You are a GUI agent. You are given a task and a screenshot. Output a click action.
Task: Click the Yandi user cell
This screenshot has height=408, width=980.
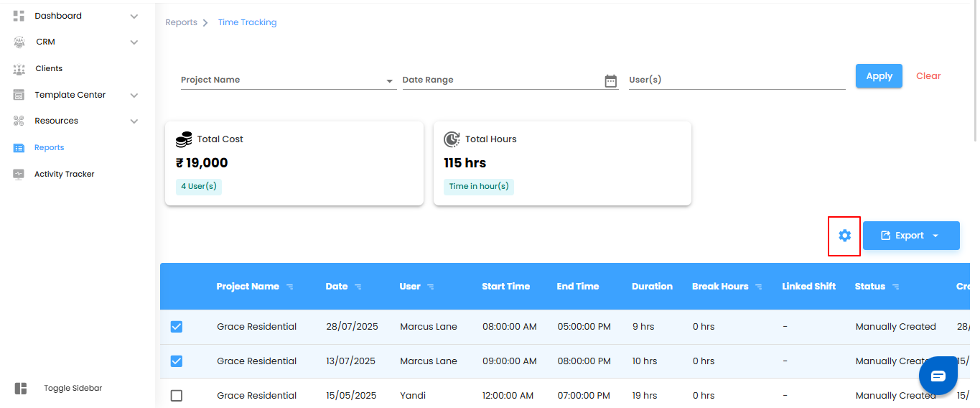pos(413,396)
